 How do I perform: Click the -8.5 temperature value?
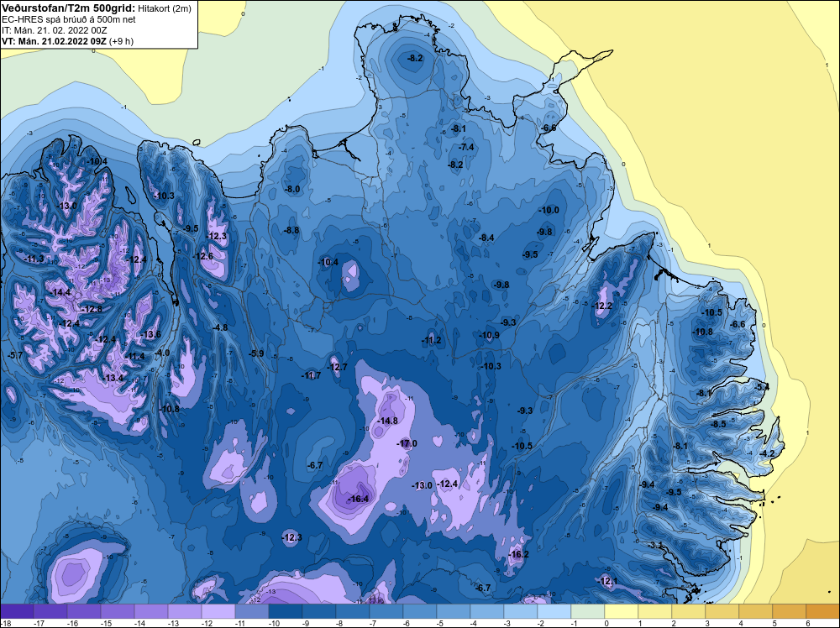click(718, 424)
